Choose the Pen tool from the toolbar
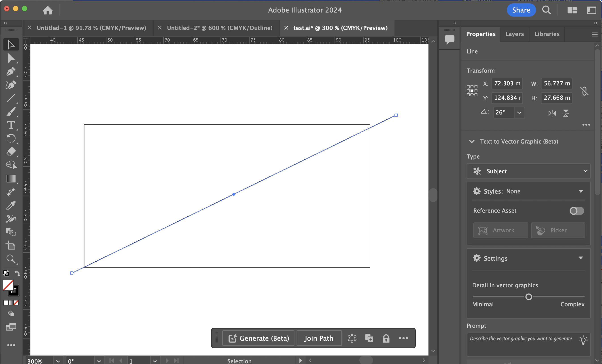 pos(11,72)
